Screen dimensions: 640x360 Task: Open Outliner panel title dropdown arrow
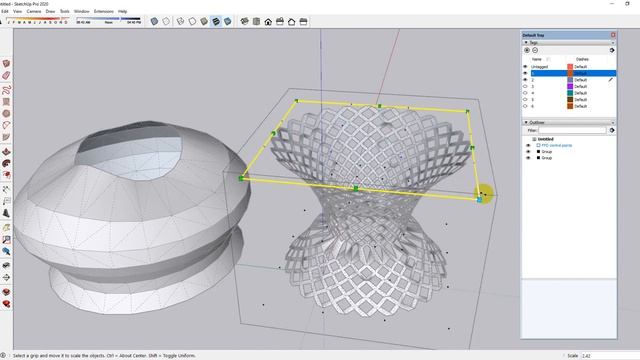coord(613,122)
